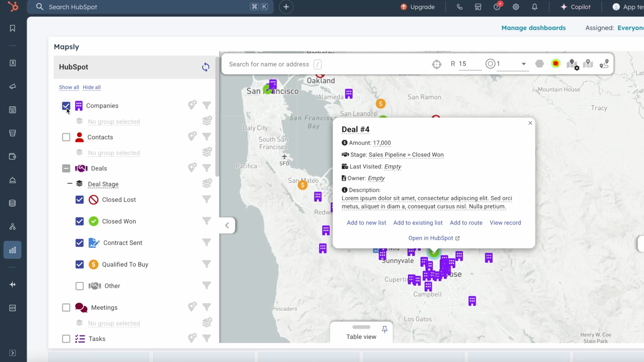Open Deal #4 in HubSpot
Screen dimensions: 644x362
tap(434, 238)
